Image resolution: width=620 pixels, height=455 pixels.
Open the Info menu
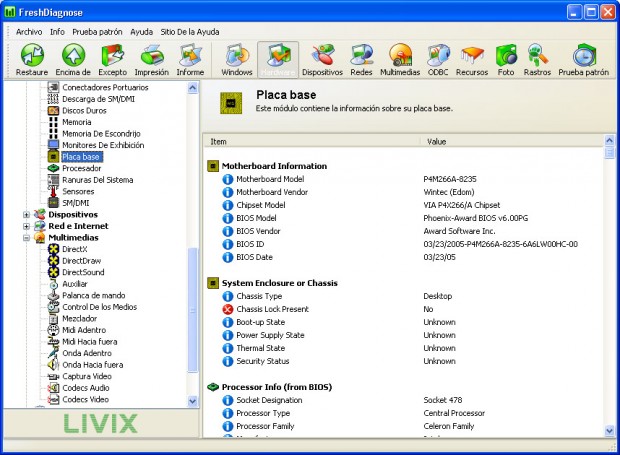pos(57,32)
